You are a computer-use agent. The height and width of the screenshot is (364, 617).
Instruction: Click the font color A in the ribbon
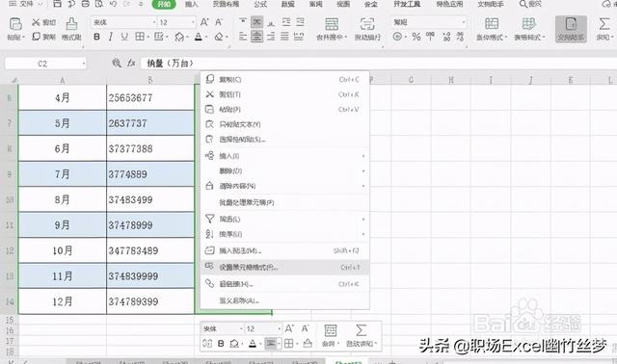click(x=199, y=37)
